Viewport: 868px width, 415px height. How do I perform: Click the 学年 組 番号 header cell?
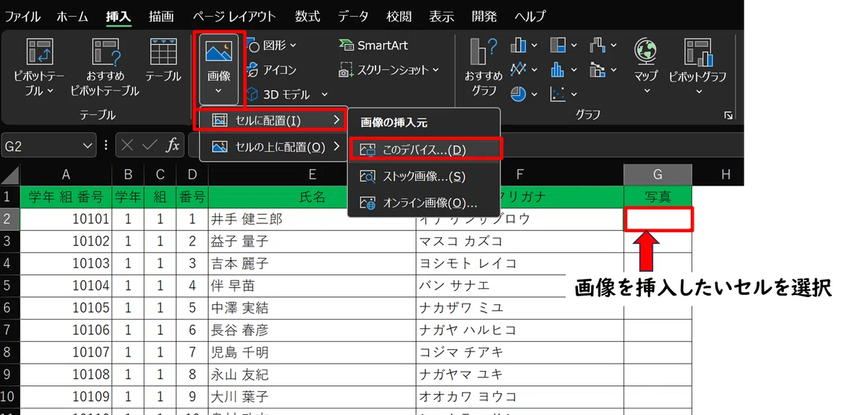(66, 196)
